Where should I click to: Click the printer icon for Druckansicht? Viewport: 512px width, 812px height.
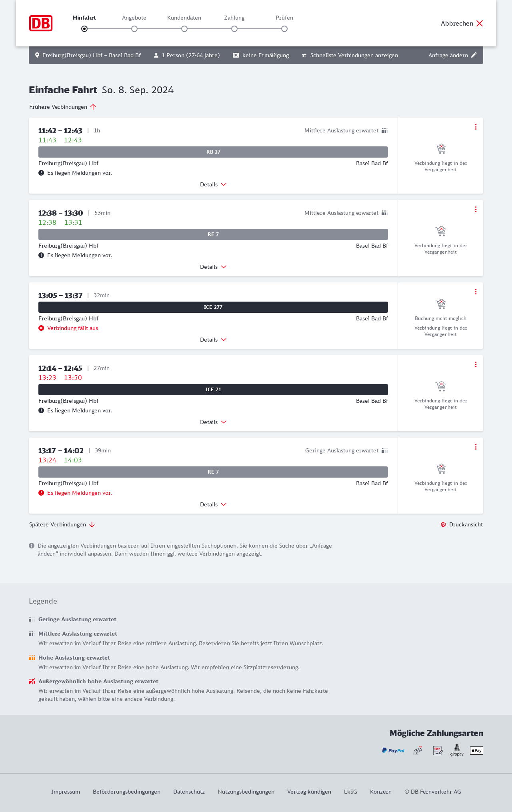443,524
